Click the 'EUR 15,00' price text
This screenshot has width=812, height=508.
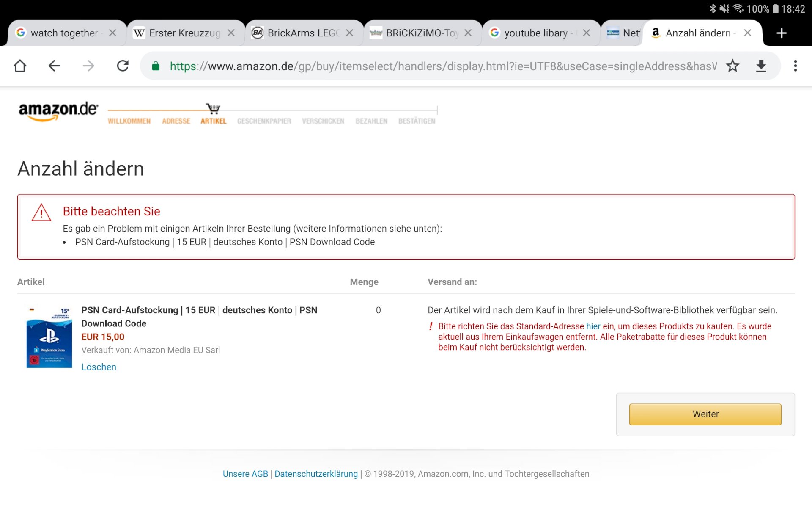[103, 337]
